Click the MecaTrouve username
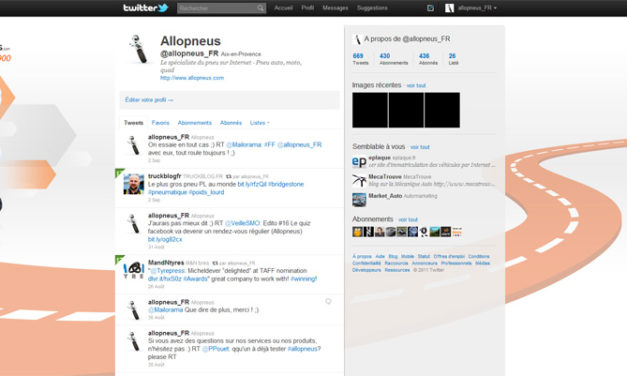This screenshot has width=627, height=376. click(385, 177)
